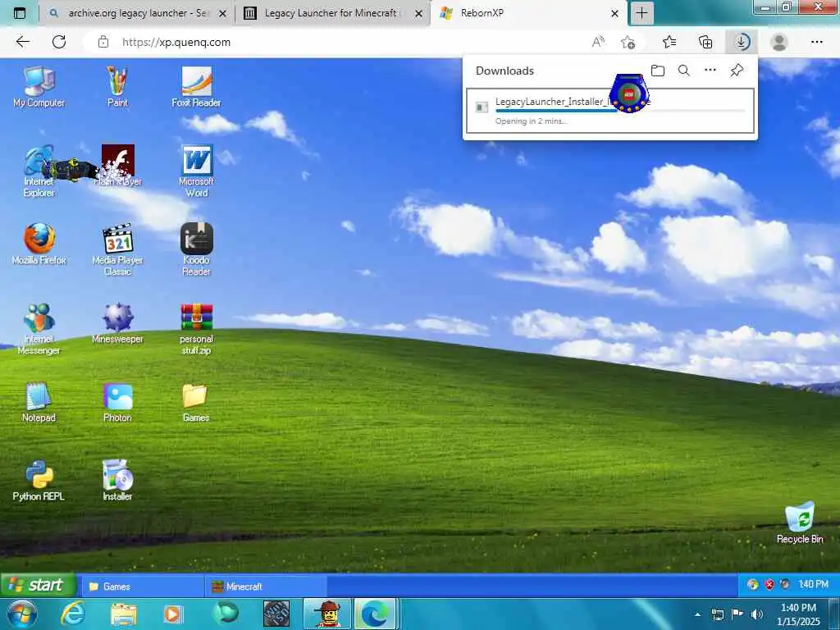The image size is (840, 630).
Task: Click the LegacyLauncher_Installer download entry
Action: [x=610, y=111]
